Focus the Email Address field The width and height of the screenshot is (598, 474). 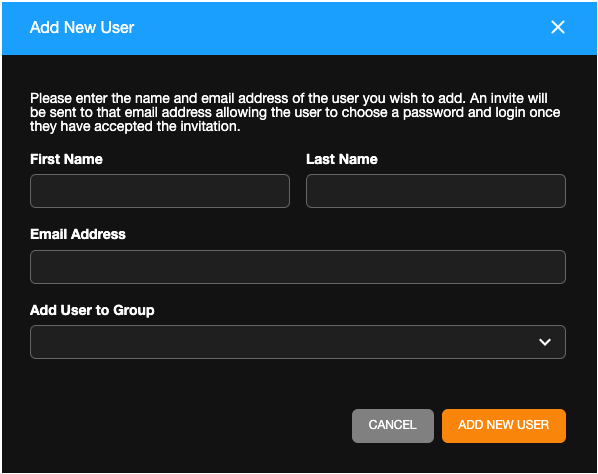(x=298, y=267)
